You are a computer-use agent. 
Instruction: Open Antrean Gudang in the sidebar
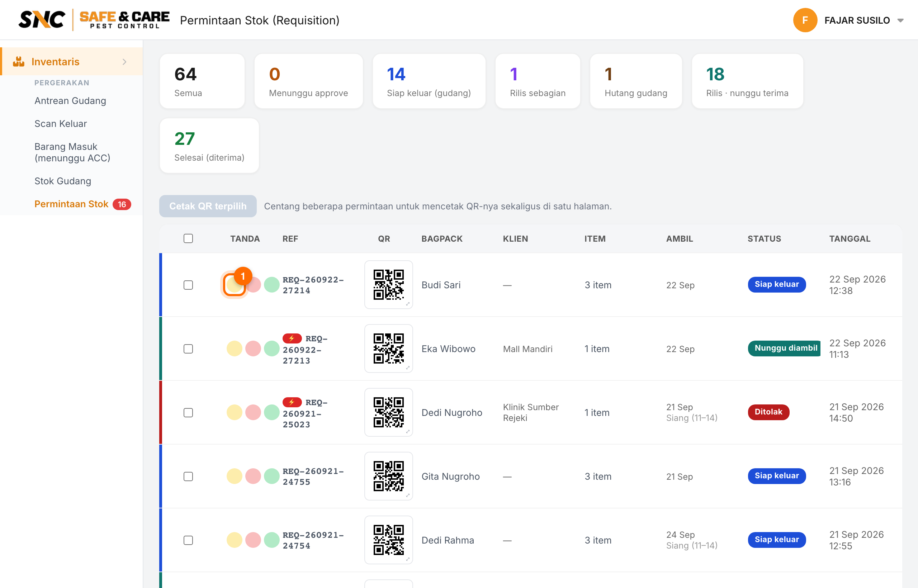(70, 101)
